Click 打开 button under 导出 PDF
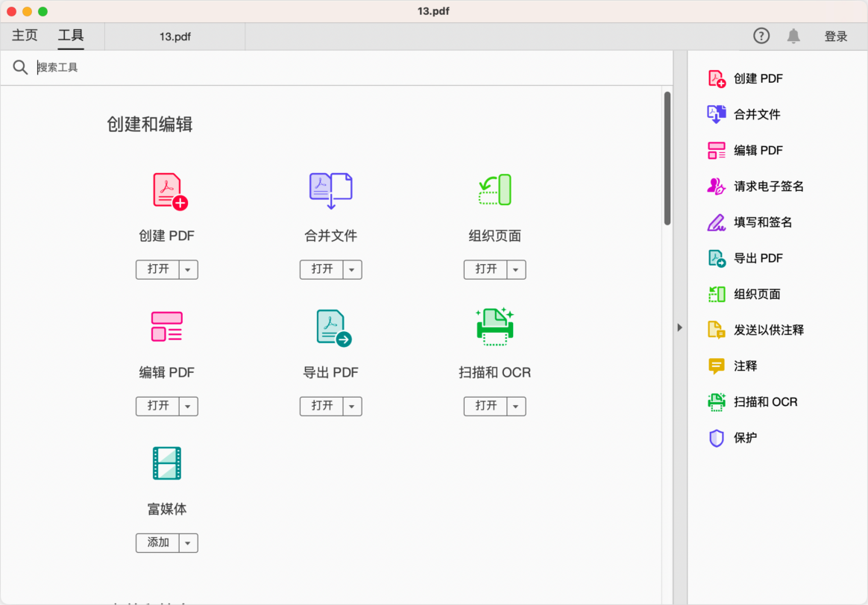Viewport: 868px width, 605px height. coord(321,407)
